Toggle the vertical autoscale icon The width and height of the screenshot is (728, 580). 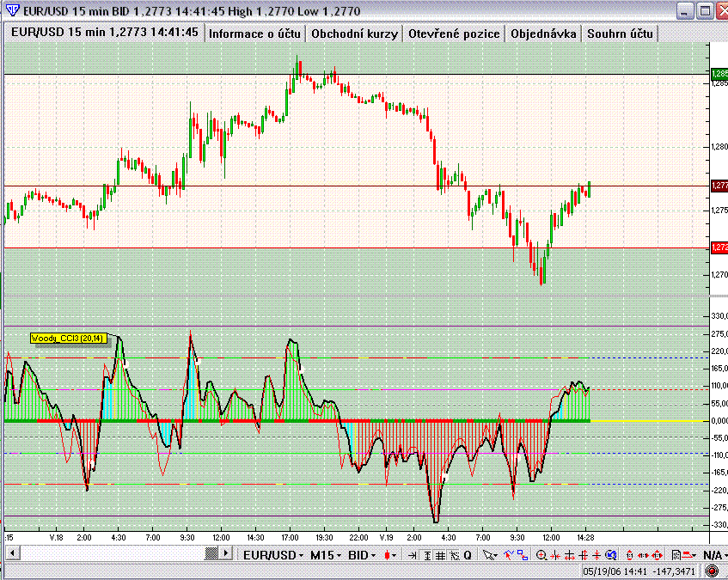(427, 555)
